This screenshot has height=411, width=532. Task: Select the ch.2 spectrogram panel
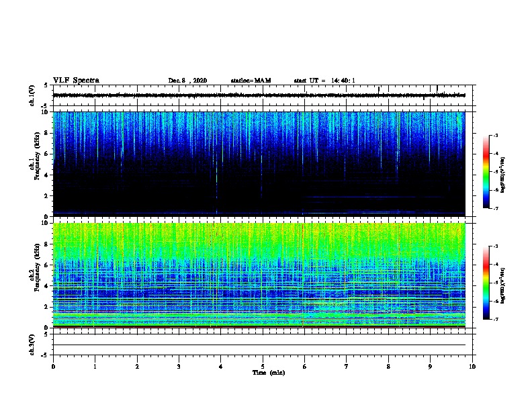(259, 275)
